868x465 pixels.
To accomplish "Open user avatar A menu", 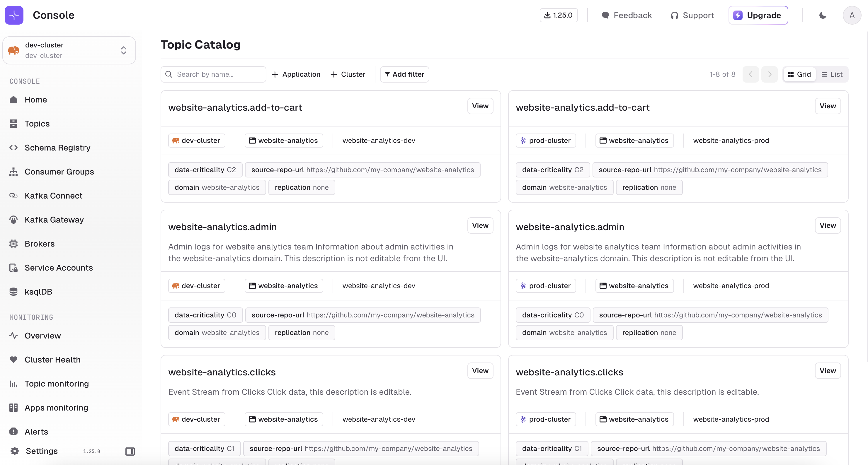I will click(x=852, y=15).
